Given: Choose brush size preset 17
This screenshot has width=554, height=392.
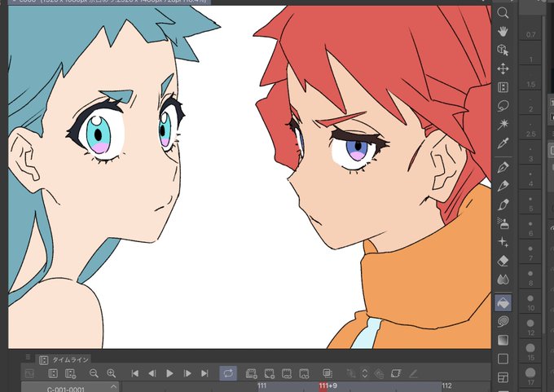Looking at the screenshot, I should (530, 377).
